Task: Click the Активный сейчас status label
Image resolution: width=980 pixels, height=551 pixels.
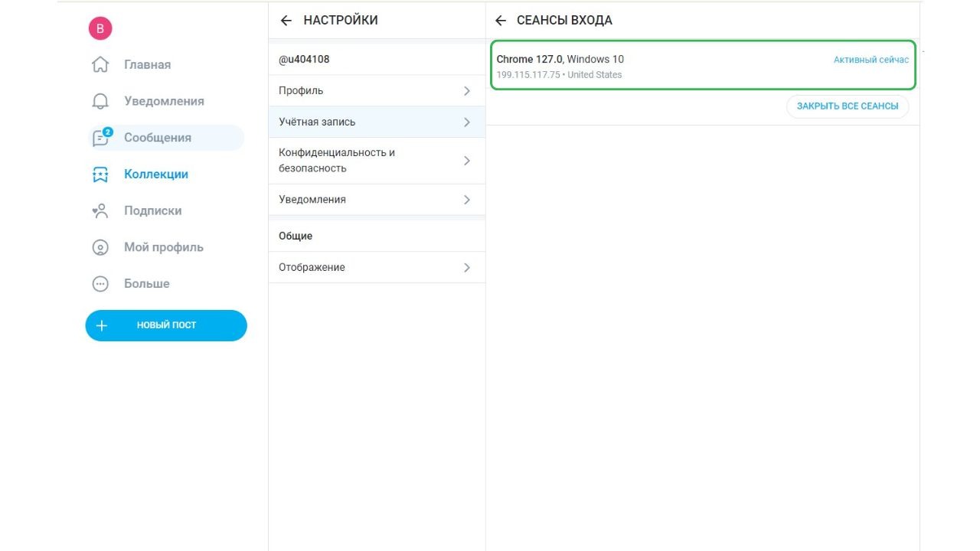Action: [871, 60]
